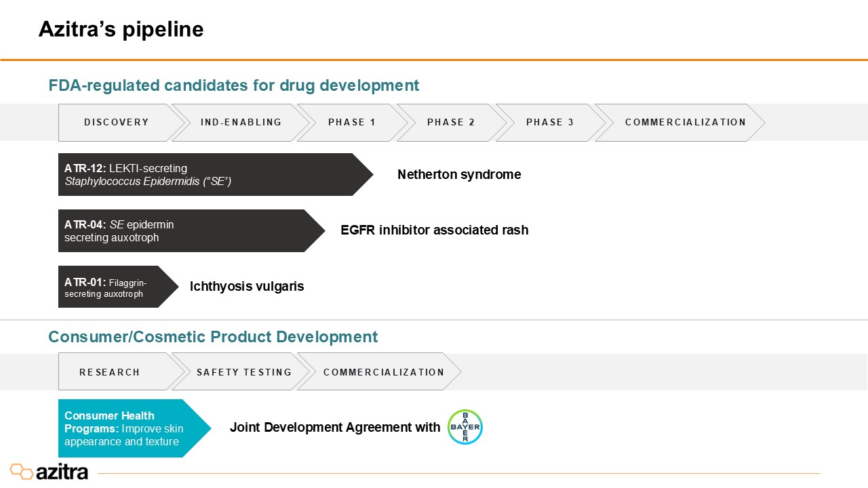
Task: Select the Discovery stage arrow
Action: [x=117, y=123]
